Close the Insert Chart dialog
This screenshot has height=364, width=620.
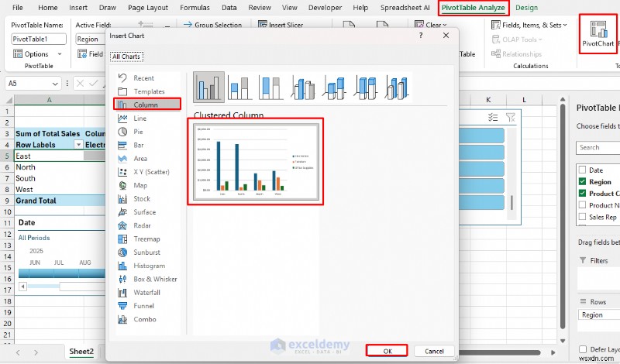coord(446,36)
